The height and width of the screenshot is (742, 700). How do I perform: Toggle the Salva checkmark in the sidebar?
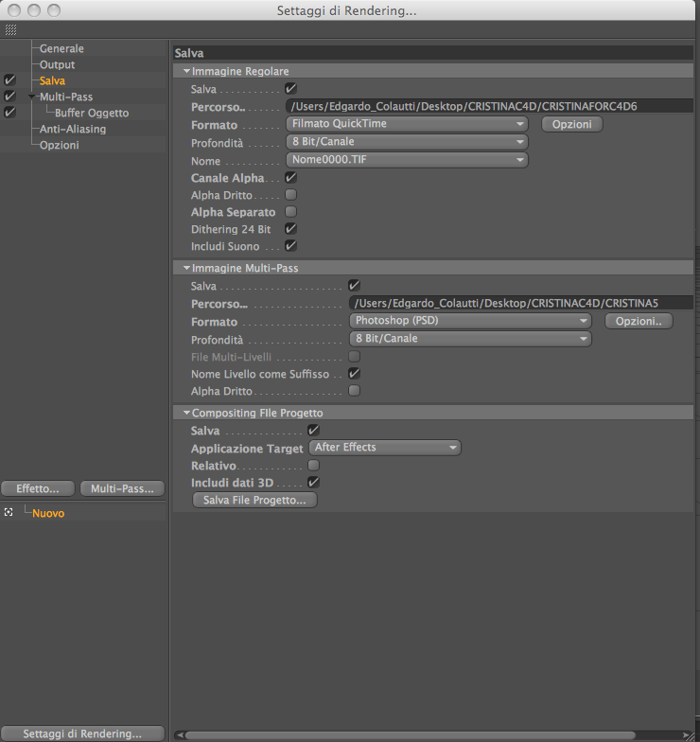click(9, 79)
